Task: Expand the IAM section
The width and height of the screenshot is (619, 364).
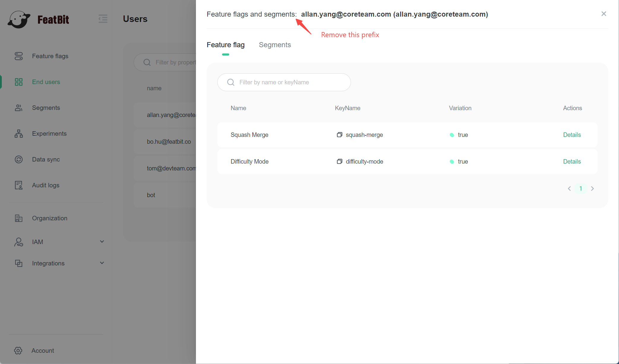Action: pos(102,241)
